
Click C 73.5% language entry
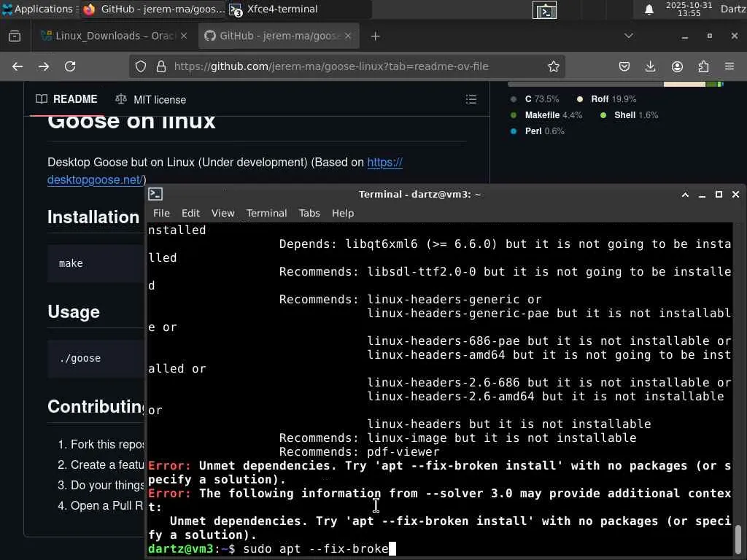coord(535,99)
